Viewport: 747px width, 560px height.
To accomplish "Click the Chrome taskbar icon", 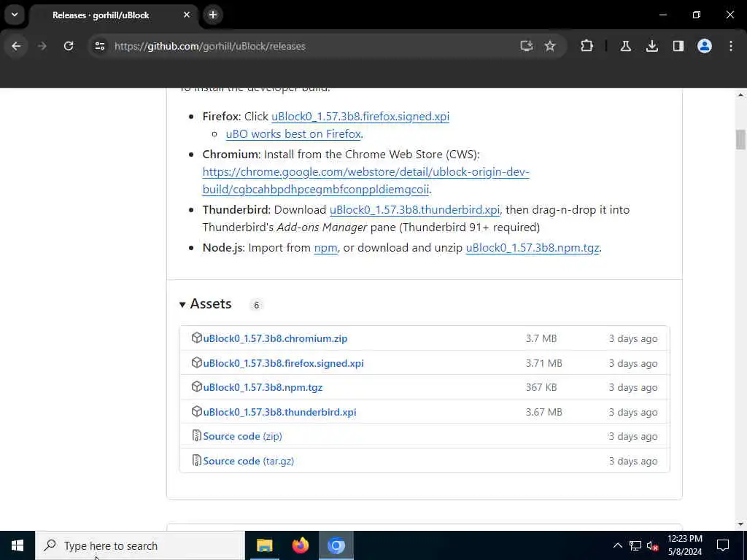I will point(336,545).
